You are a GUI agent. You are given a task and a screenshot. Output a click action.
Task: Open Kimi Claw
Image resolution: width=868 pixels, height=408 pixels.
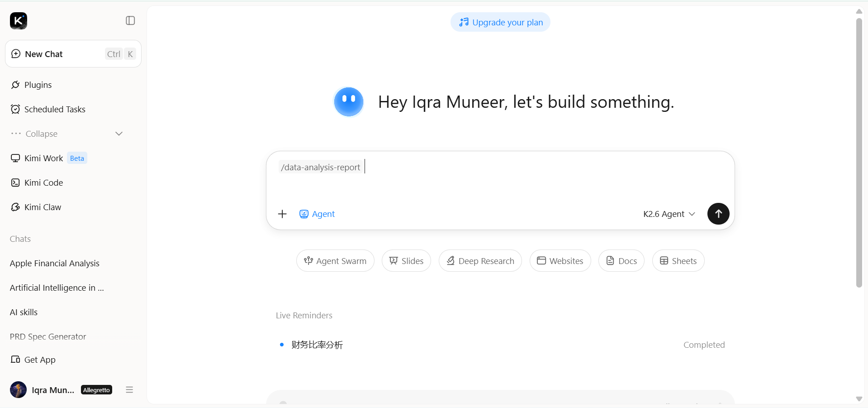[43, 207]
